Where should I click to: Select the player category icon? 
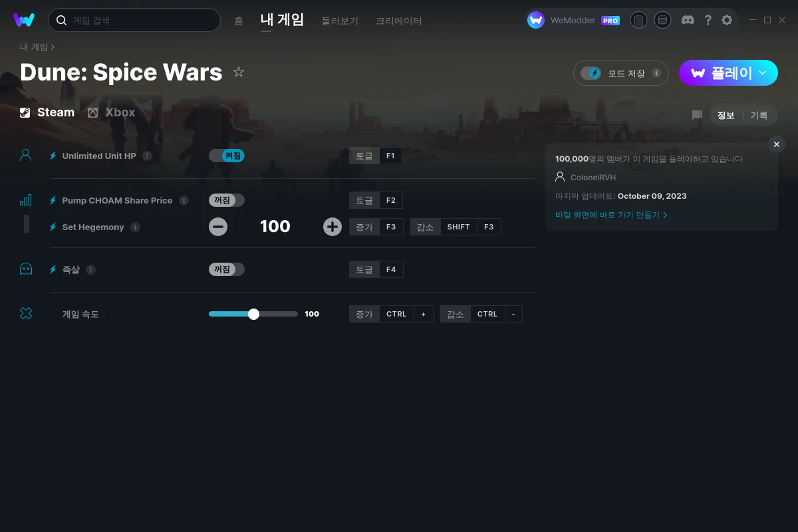tap(26, 155)
